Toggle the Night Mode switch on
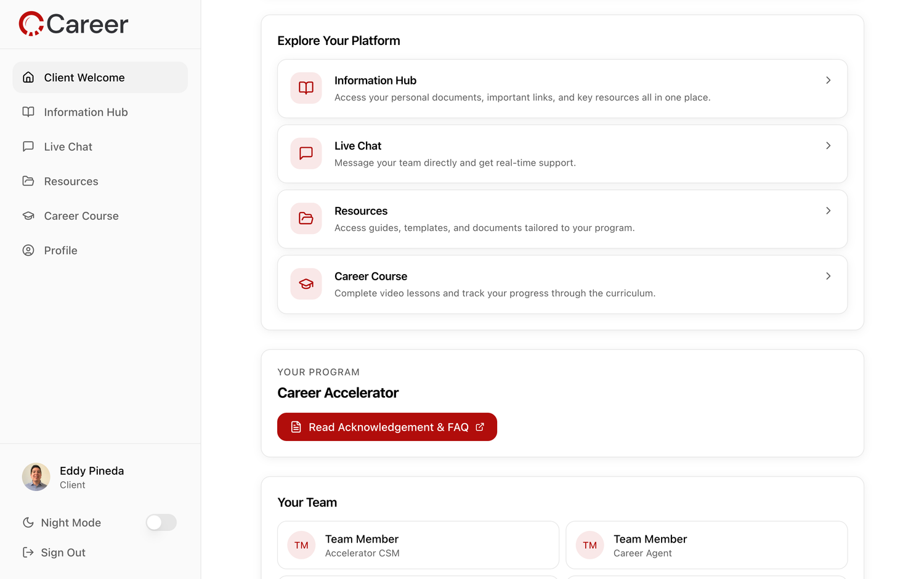 [161, 522]
